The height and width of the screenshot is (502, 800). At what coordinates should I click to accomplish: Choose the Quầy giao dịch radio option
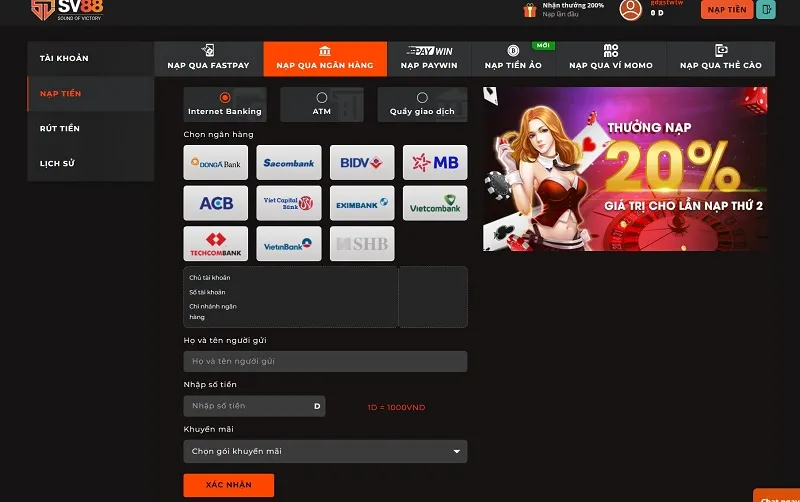coord(422,98)
